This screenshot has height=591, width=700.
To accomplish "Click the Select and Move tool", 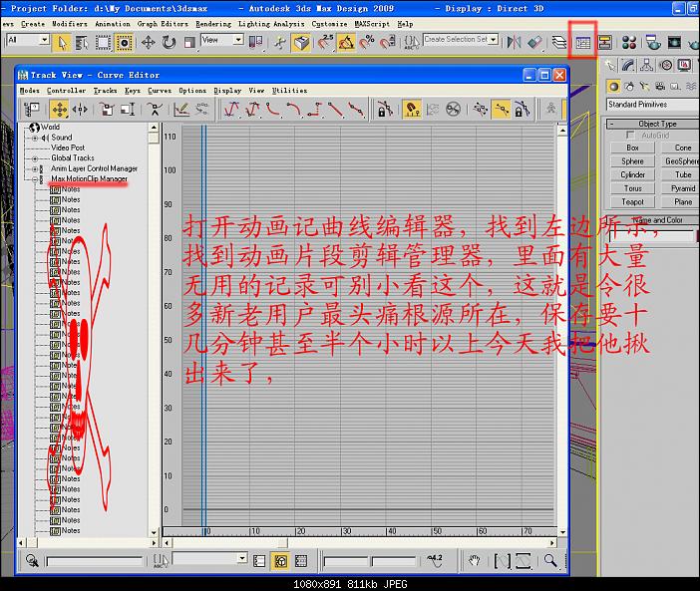I will 148,42.
